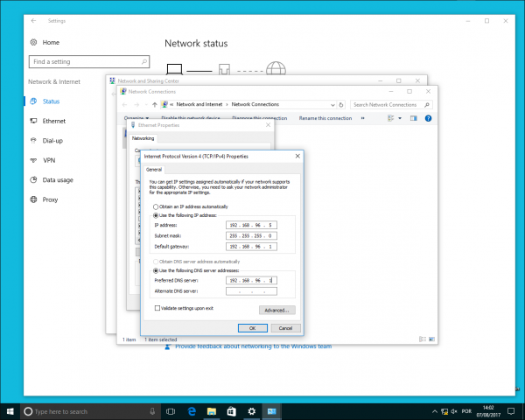The height and width of the screenshot is (420, 525).
Task: Open the General tab in IPv4 Properties
Action: coord(154,170)
